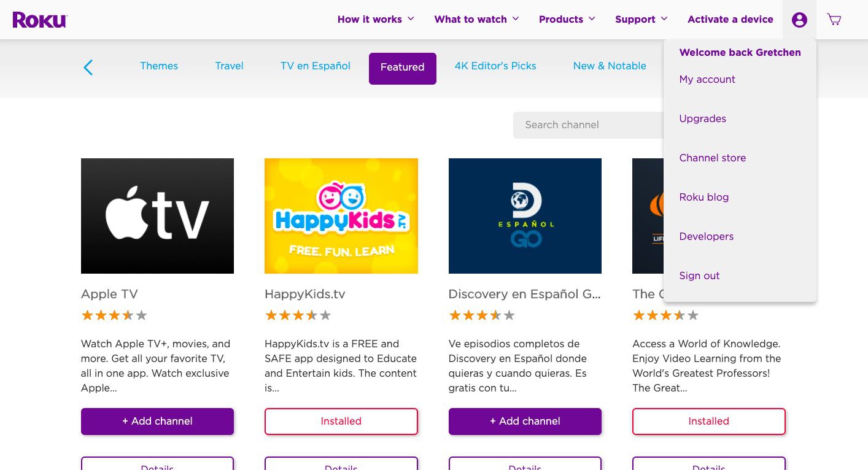Image resolution: width=868 pixels, height=470 pixels.
Task: Click the 'Welcome back Gretchen' heading
Action: point(740,52)
